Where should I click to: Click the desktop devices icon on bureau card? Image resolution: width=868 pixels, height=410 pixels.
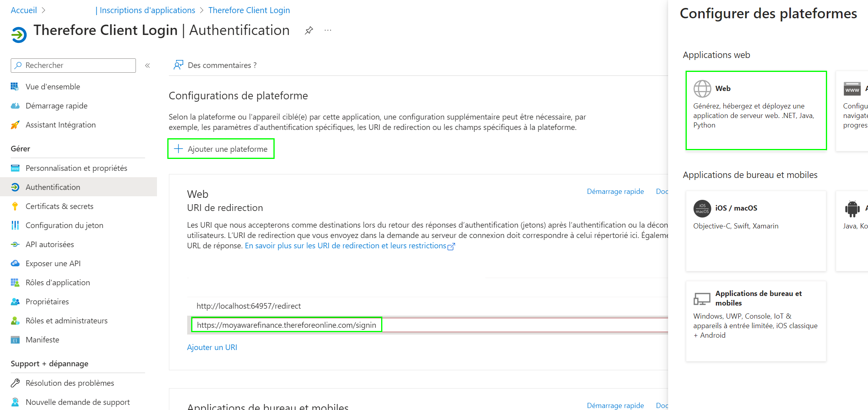[702, 299]
